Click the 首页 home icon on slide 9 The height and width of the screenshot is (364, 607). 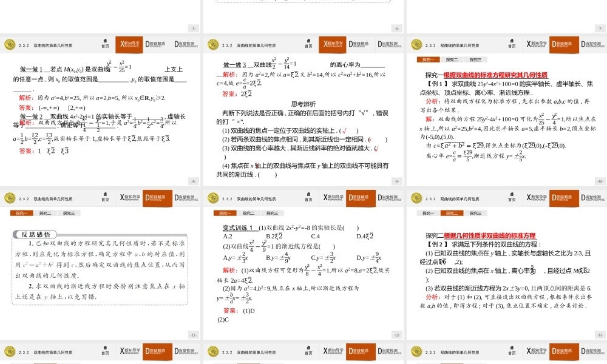tap(308, 195)
